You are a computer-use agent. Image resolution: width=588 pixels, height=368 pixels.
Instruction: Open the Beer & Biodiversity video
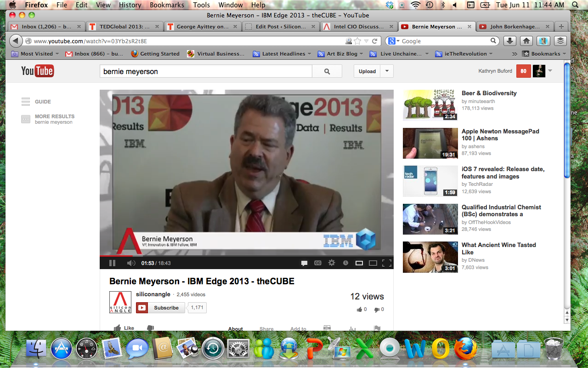click(x=489, y=93)
